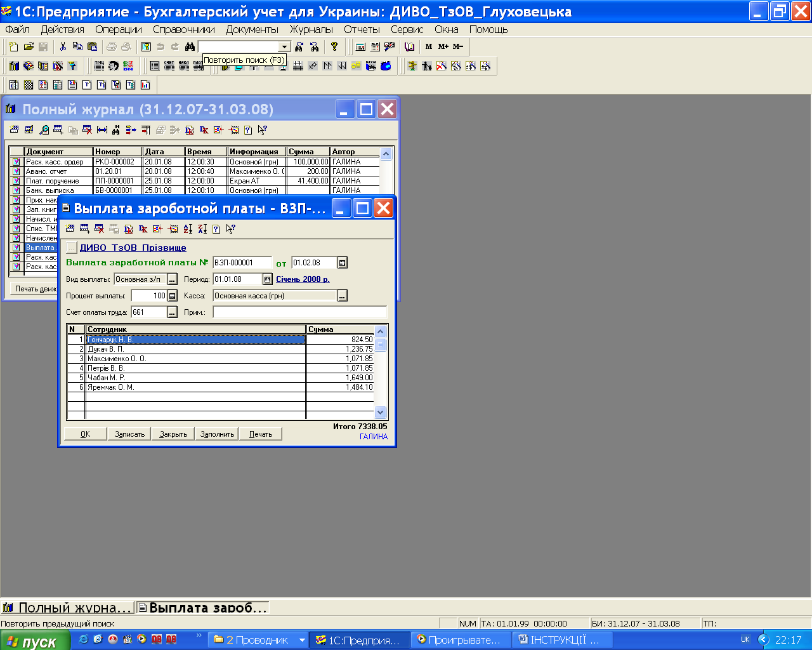Open the Период calendar picker button
This screenshot has width=812, height=650.
[267, 279]
